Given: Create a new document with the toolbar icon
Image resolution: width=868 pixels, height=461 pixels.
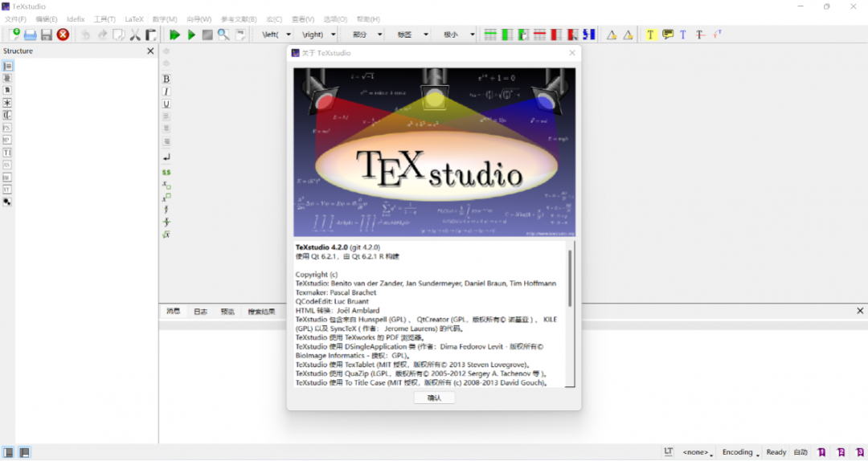Looking at the screenshot, I should [14, 35].
